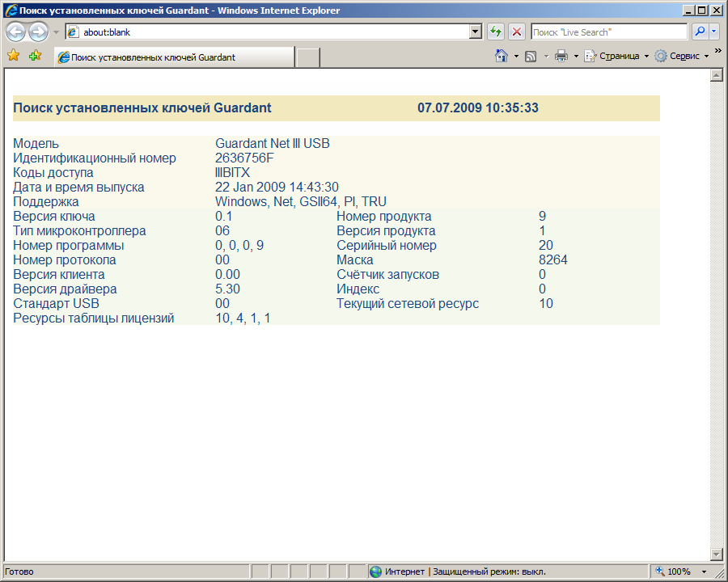The height and width of the screenshot is (582, 728).
Task: Click the Back navigation arrow
Action: click(15, 32)
